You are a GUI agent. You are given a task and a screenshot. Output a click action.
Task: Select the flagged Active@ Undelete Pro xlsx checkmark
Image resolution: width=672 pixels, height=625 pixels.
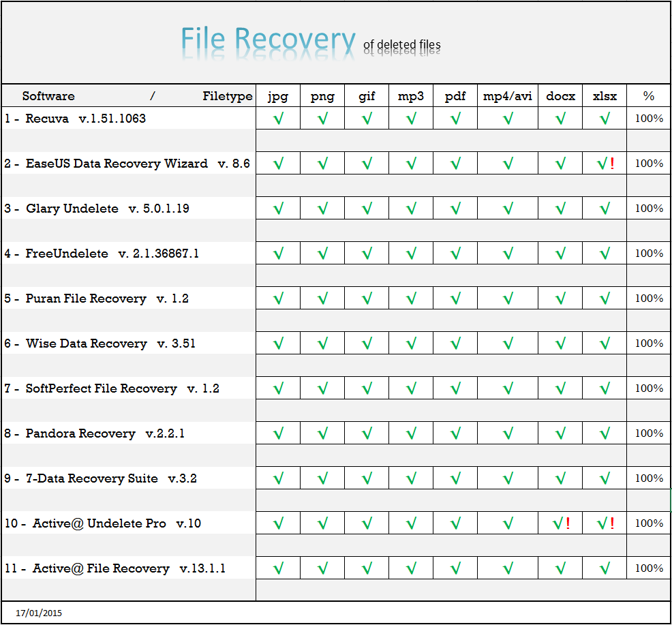click(606, 523)
